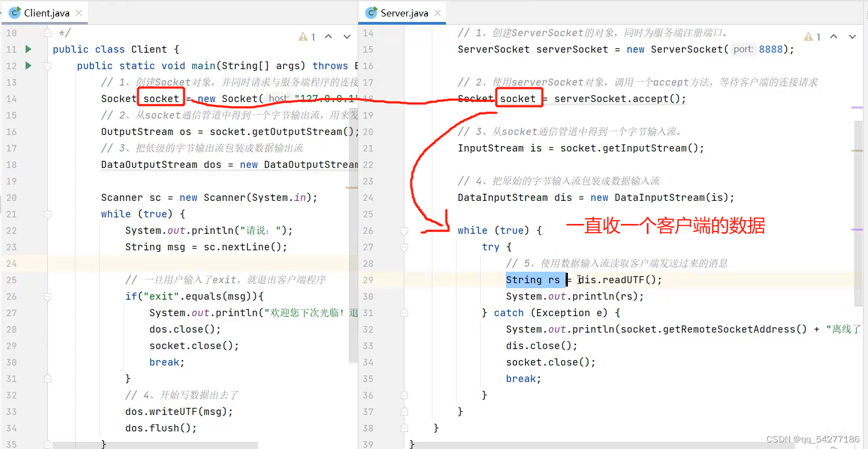Image resolution: width=868 pixels, height=449 pixels.
Task: Click the 'DataOutputStream dos' declaration line
Action: click(x=229, y=165)
